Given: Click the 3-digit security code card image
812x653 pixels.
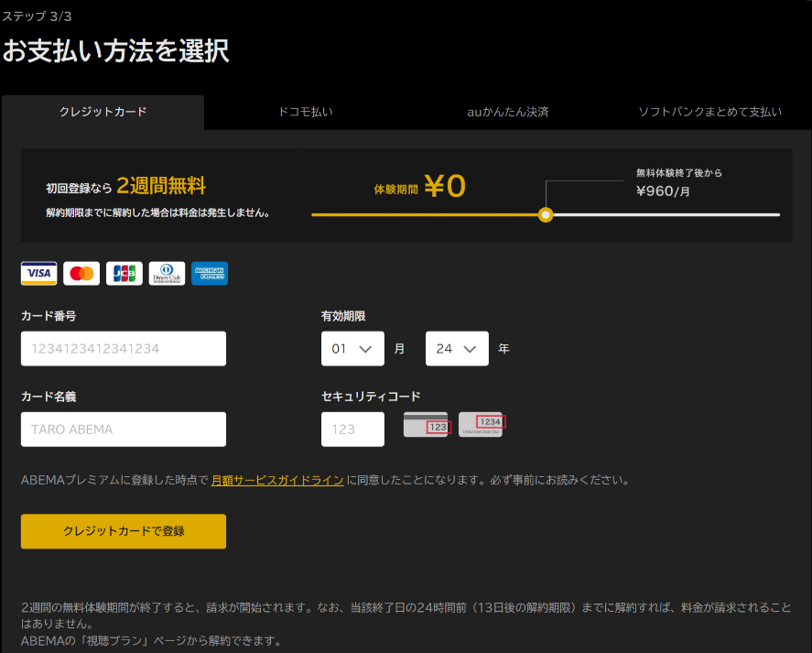Looking at the screenshot, I should tap(426, 424).
